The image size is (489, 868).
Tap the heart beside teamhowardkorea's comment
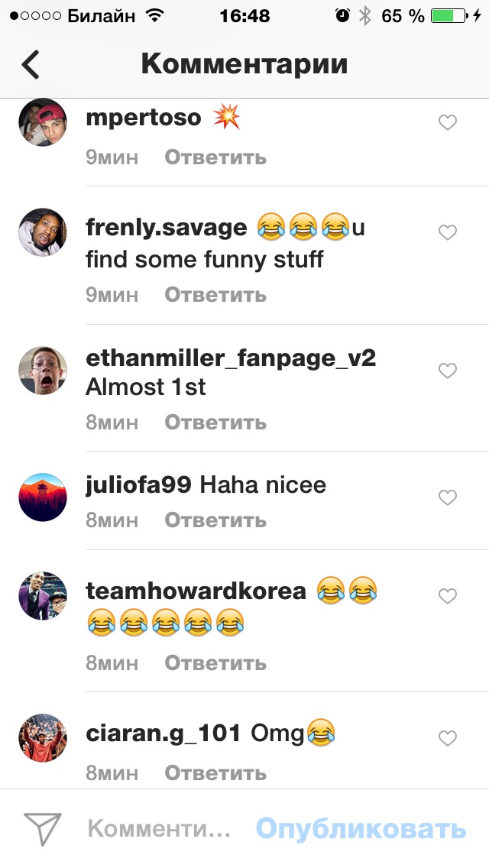click(448, 596)
